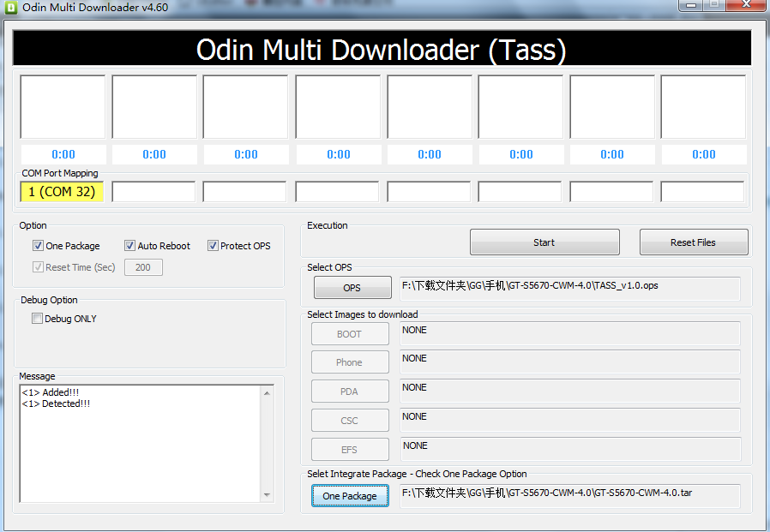Click the integrate package tar path field
The width and height of the screenshot is (770, 532).
[569, 495]
